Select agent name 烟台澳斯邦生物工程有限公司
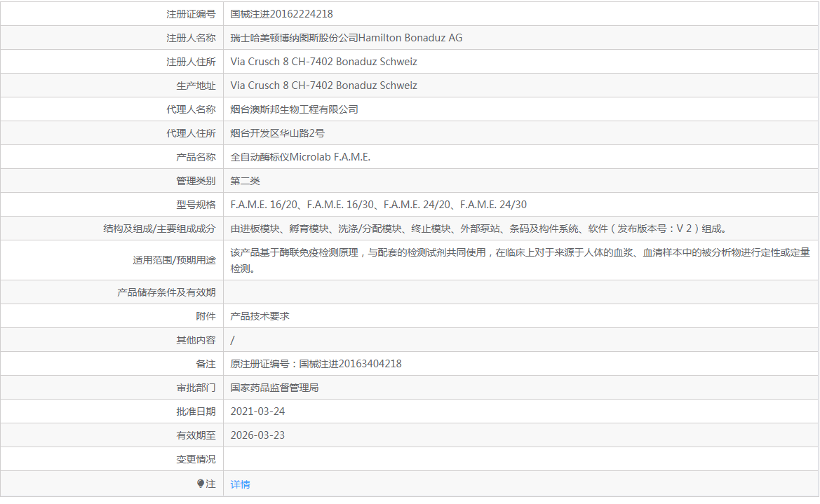Screen dimensions: 820x504 tap(294, 110)
